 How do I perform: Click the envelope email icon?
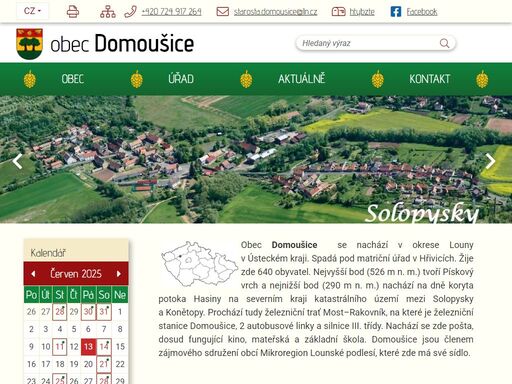[x=222, y=12]
